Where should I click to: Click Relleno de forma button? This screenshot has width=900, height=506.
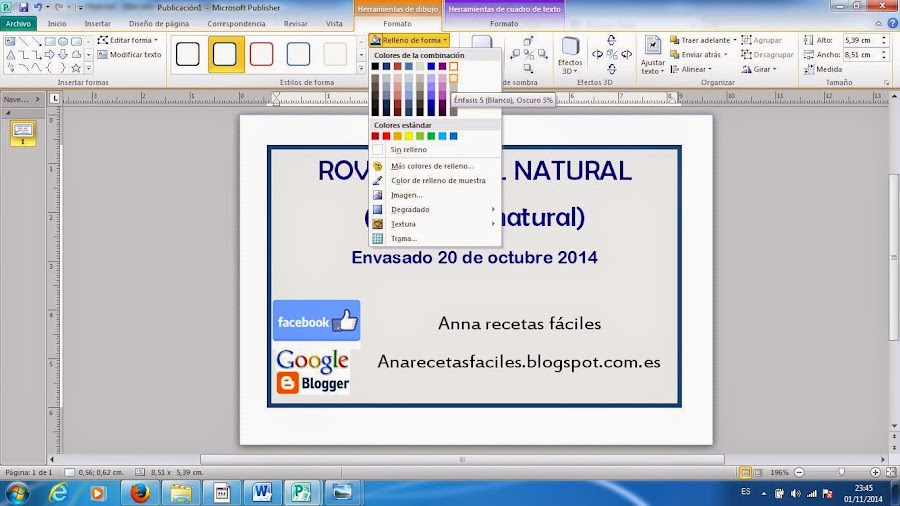409,40
